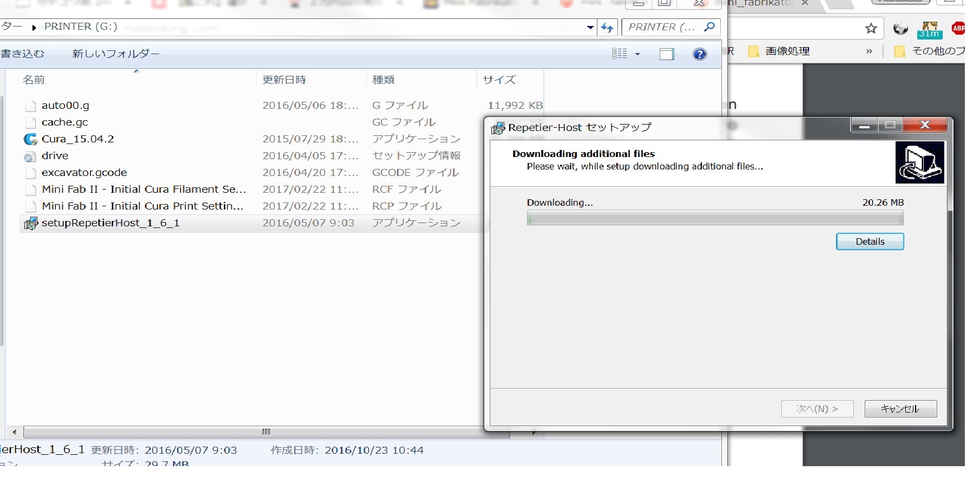
Task: Click the horizontal scrollbar left arrow
Action: [x=14, y=432]
